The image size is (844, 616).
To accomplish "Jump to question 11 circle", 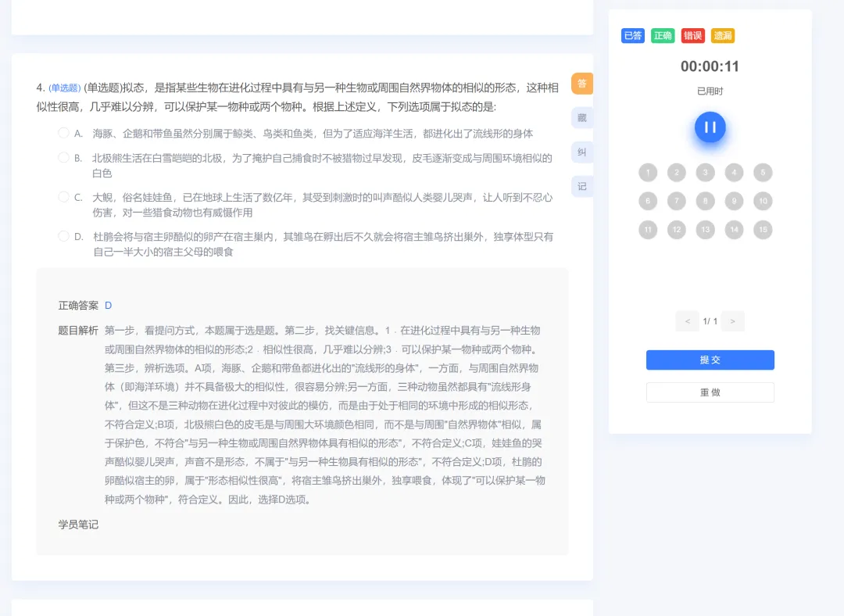I will click(x=648, y=229).
